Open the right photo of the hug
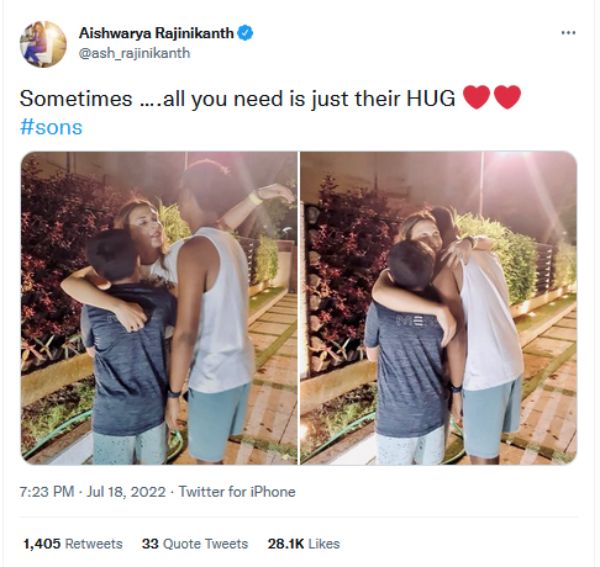 coord(439,308)
